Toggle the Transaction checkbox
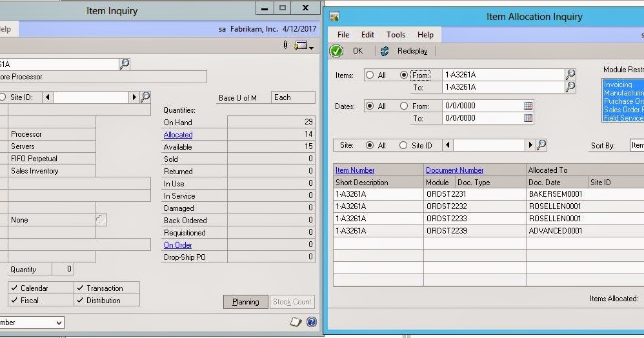 click(80, 288)
